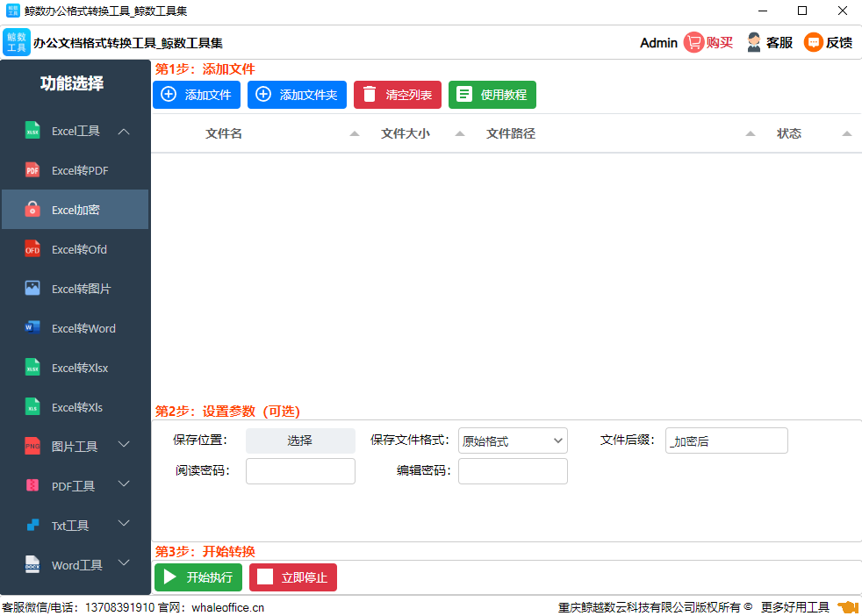Click the pointing hand icon in status bar
Image resolution: width=862 pixels, height=616 pixels.
[x=847, y=606]
